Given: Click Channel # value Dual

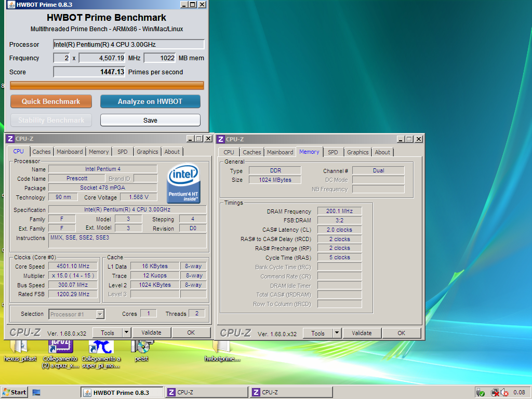Looking at the screenshot, I should pos(378,170).
